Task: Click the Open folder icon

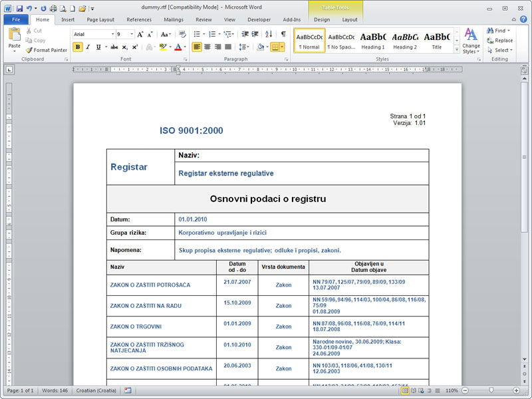Action: (82, 8)
